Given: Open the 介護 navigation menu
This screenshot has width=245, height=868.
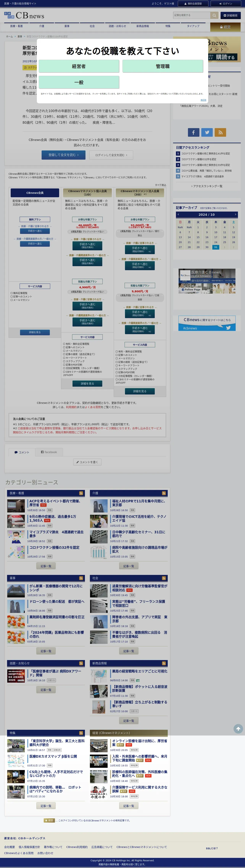Looking at the screenshot, I should (42, 26).
